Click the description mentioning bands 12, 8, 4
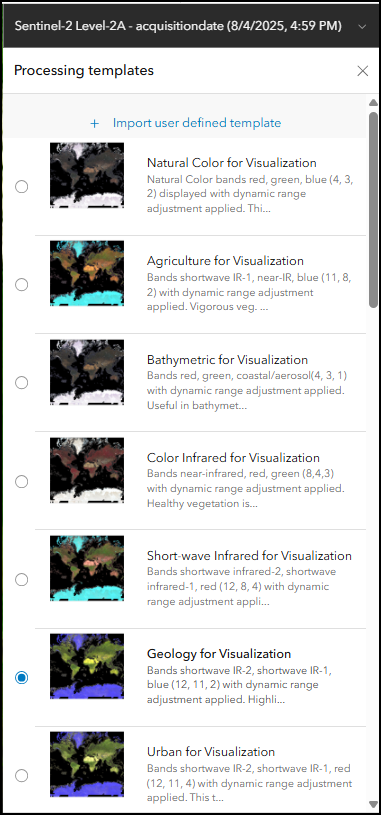Viewport: 381px width, 815px height. pyautogui.click(x=242, y=587)
